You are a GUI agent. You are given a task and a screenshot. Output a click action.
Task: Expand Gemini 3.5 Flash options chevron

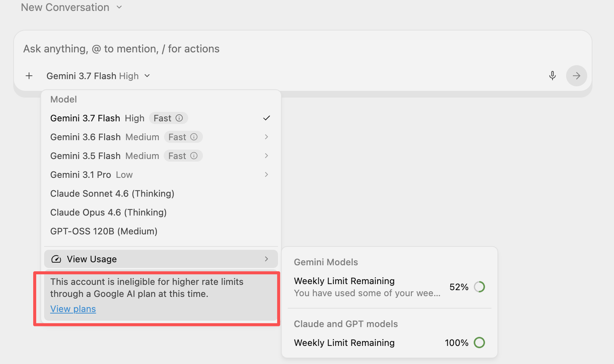[x=266, y=156]
